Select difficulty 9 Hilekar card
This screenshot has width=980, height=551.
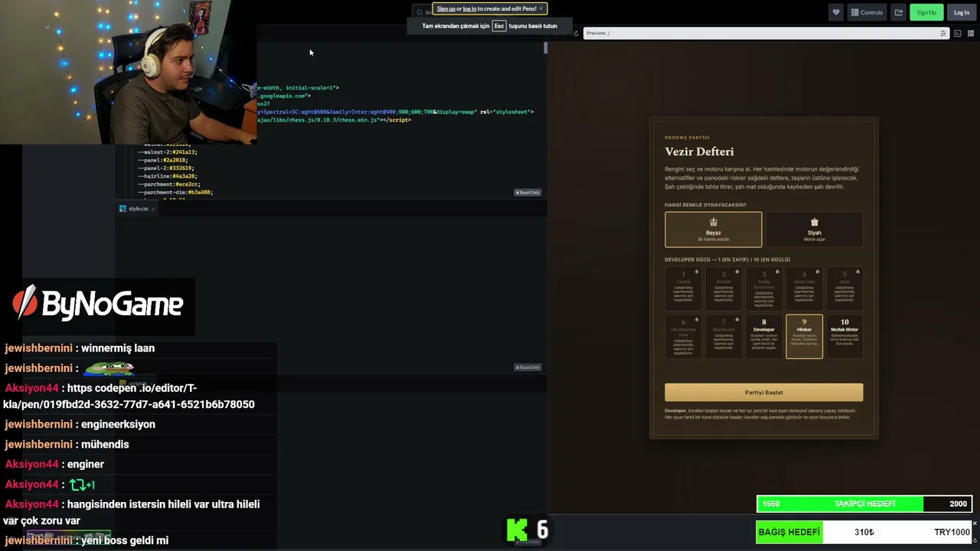pyautogui.click(x=804, y=336)
